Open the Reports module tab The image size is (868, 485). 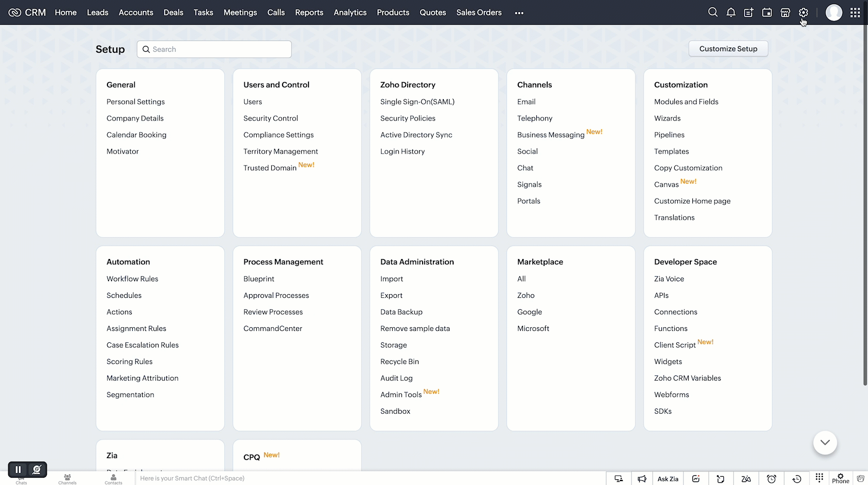click(x=309, y=12)
